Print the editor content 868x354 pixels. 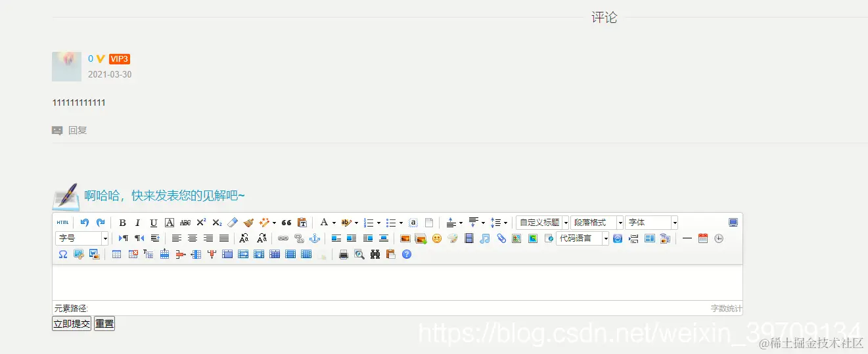tap(344, 254)
